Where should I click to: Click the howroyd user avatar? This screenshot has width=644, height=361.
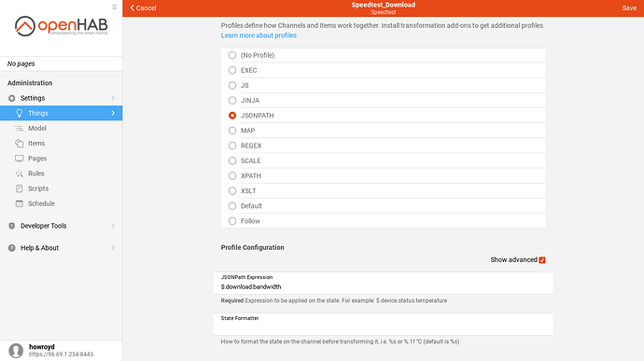(16, 351)
